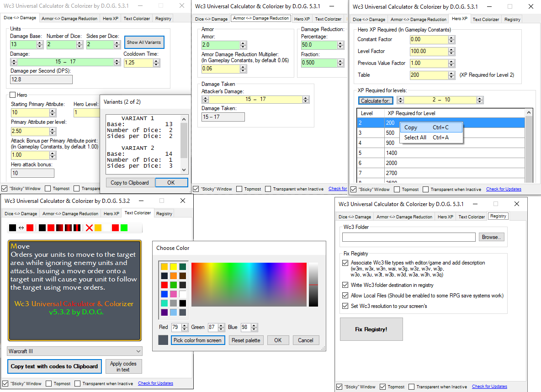Click the Blue value spinner in Choose Color

tap(255, 327)
